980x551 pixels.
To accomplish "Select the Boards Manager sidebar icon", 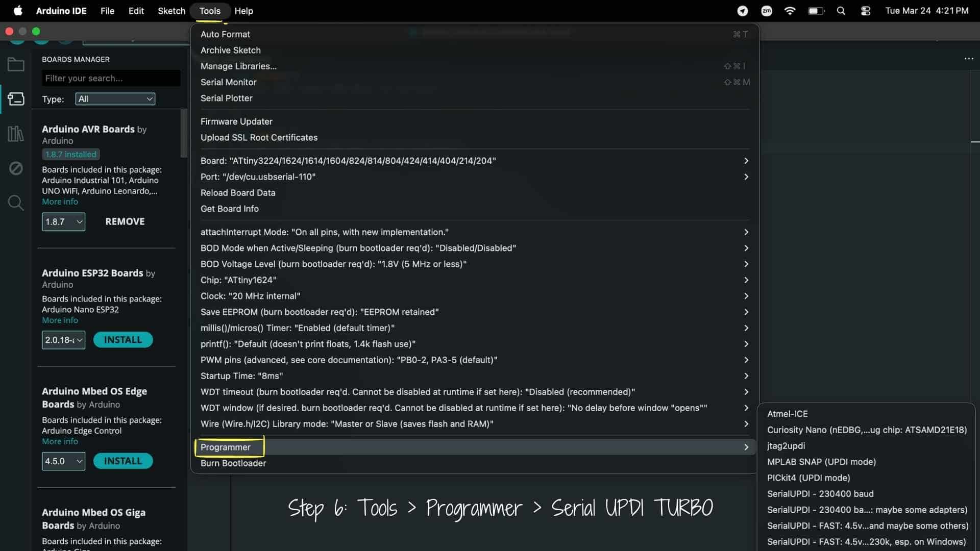I will pyautogui.click(x=16, y=98).
